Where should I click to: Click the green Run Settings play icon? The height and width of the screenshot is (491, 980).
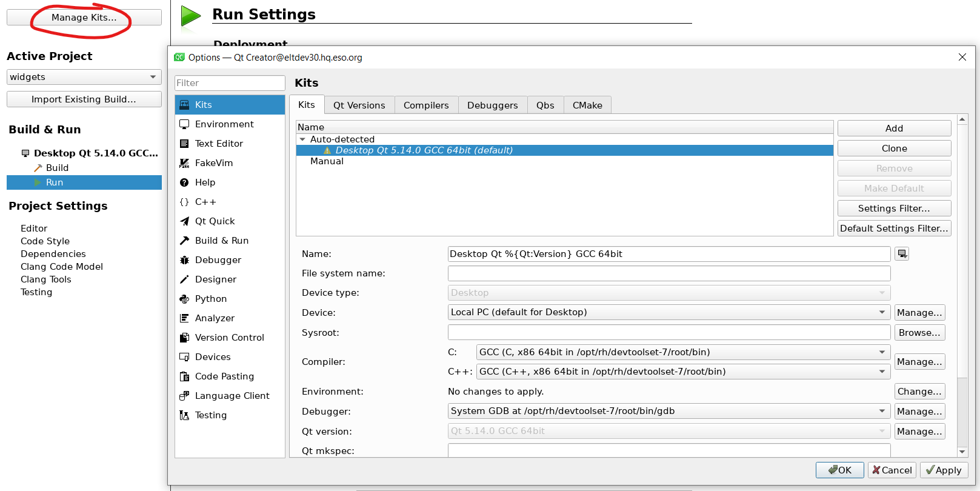point(190,16)
